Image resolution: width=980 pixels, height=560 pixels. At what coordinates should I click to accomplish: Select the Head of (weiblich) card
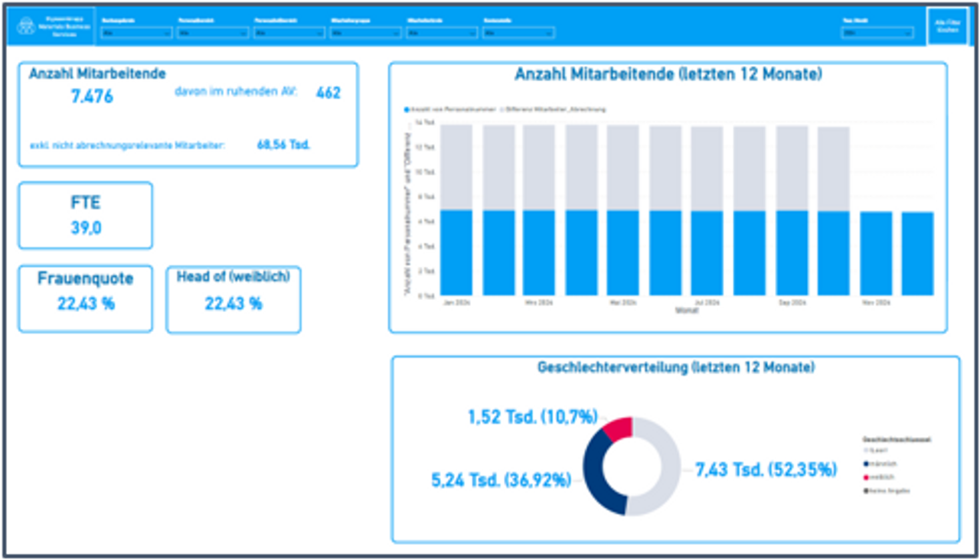tap(233, 299)
